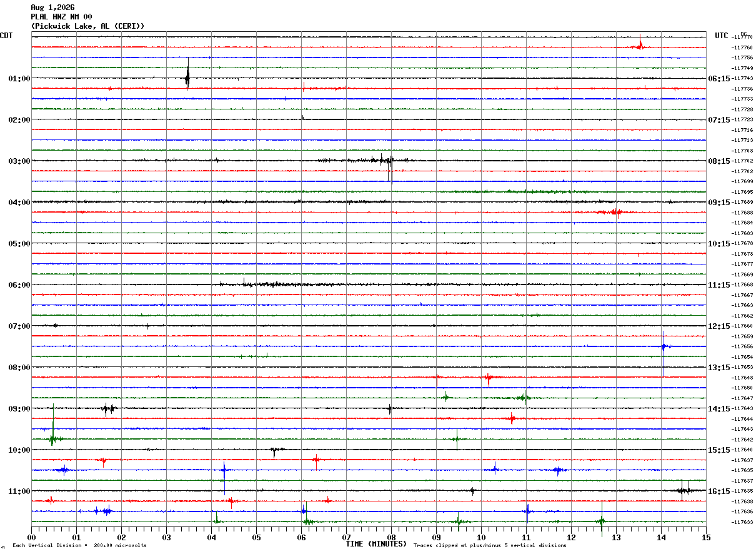Click the 16:15 UTC time label
Viewport: 756px width, 554px height.
coord(719,491)
